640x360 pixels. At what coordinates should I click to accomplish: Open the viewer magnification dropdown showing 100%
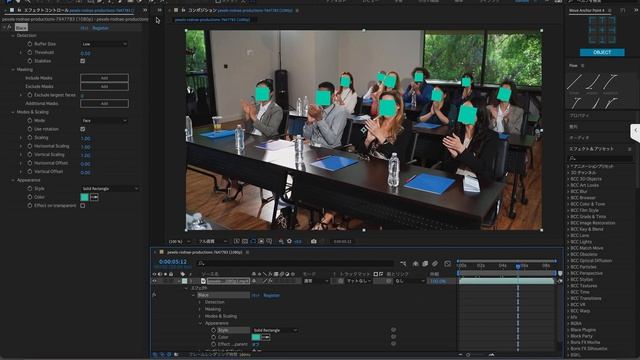(180, 241)
